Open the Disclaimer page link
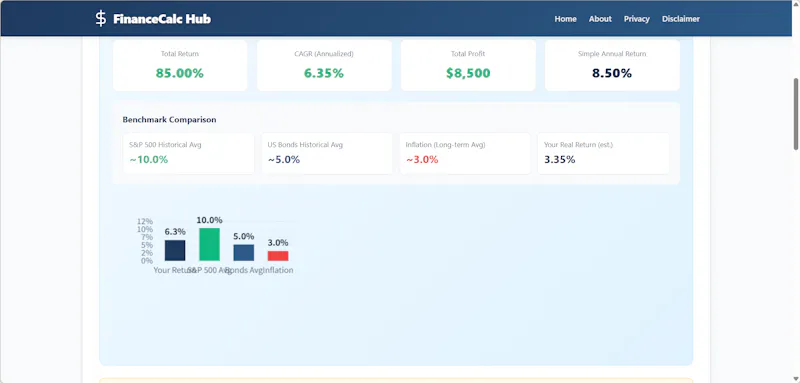This screenshot has height=383, width=800. coord(681,19)
